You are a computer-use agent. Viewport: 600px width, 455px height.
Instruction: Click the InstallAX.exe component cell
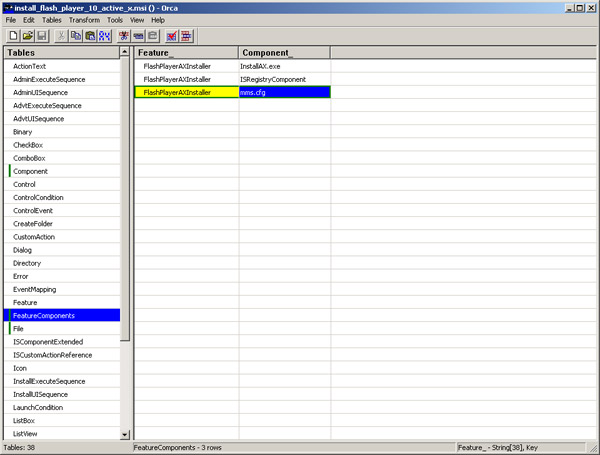(285, 66)
